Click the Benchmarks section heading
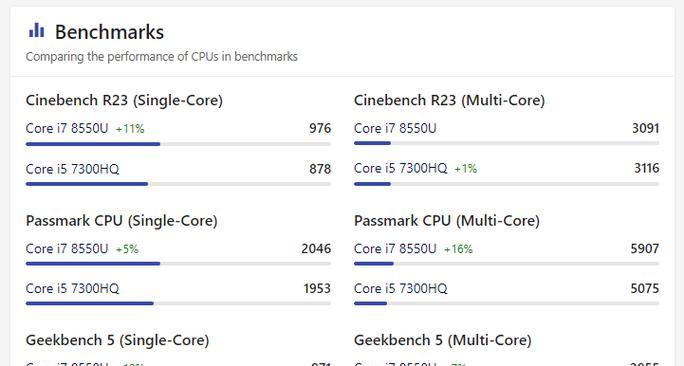684x366 pixels. [x=109, y=32]
